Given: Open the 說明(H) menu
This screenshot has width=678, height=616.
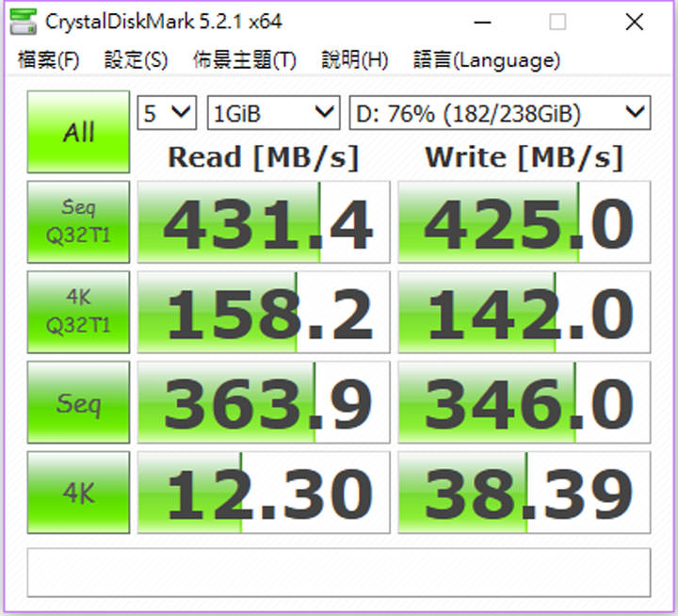Looking at the screenshot, I should [x=355, y=59].
